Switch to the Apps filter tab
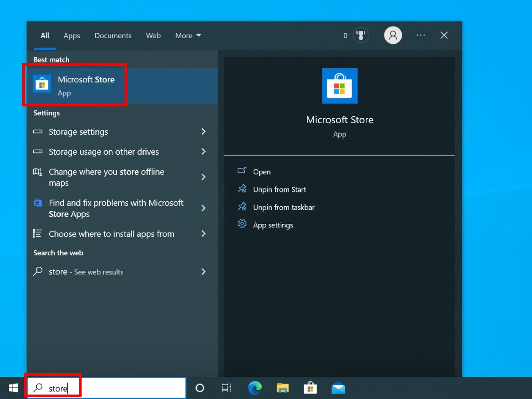The image size is (532, 399). [x=72, y=35]
